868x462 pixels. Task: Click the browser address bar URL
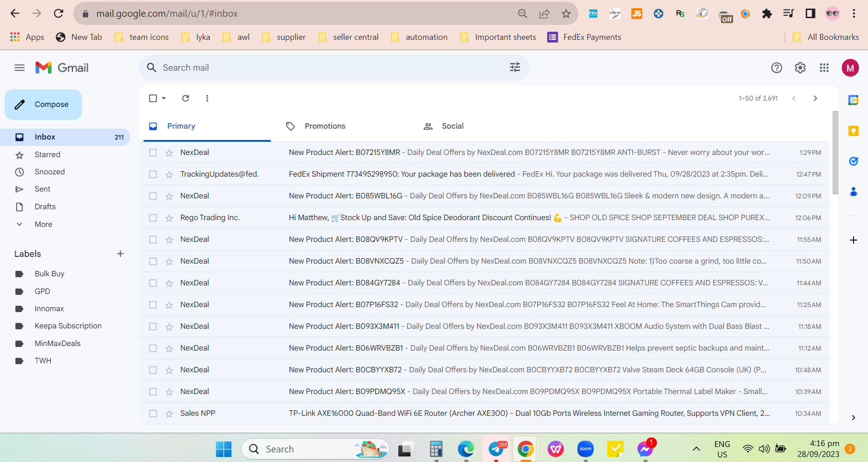click(x=167, y=14)
